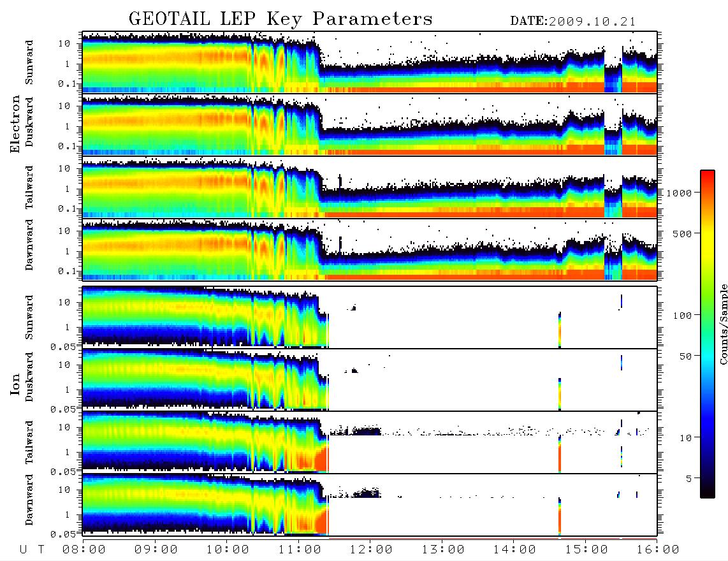The width and height of the screenshot is (728, 561).
Task: Click the Electron Duskward spectrogram panel
Action: pyautogui.click(x=370, y=124)
